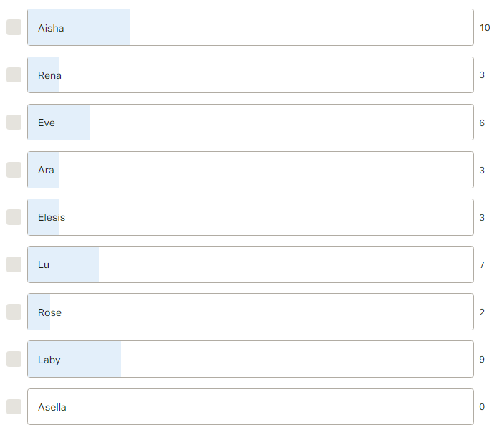Click the Aisha poll option bar
The image size is (504, 430).
click(x=251, y=27)
